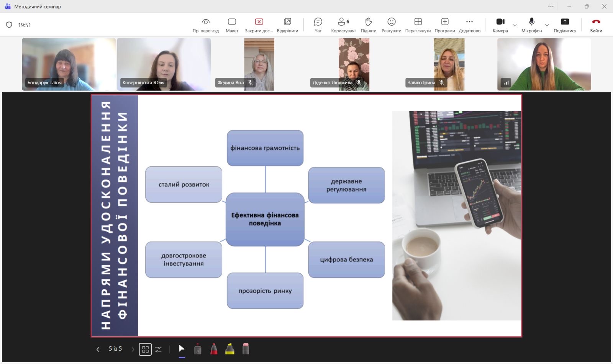Open slide grid view

145,349
